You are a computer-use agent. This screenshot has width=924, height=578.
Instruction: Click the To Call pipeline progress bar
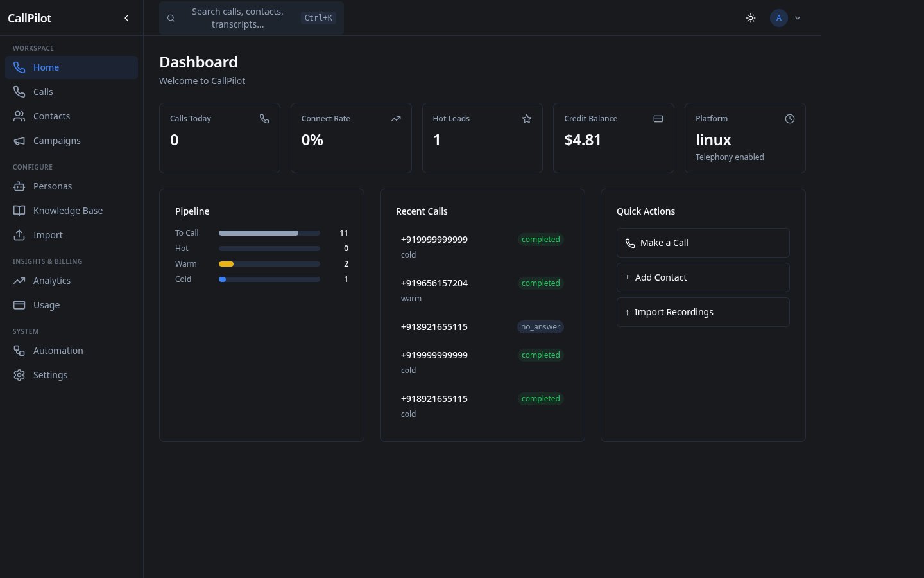[x=269, y=233]
